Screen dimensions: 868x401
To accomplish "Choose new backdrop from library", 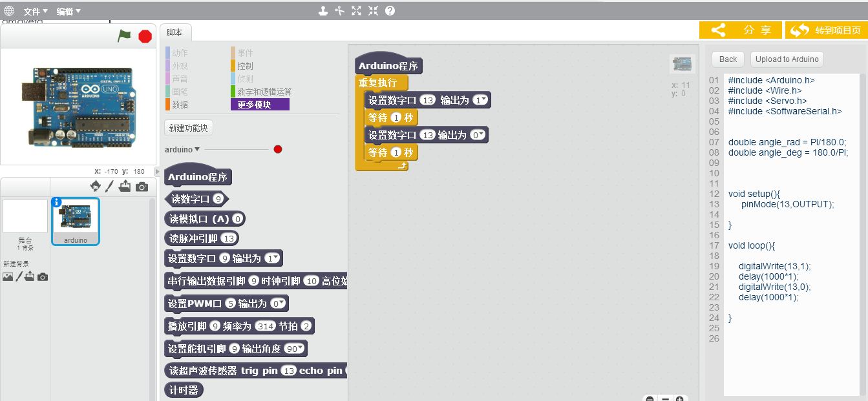I will click(8, 277).
